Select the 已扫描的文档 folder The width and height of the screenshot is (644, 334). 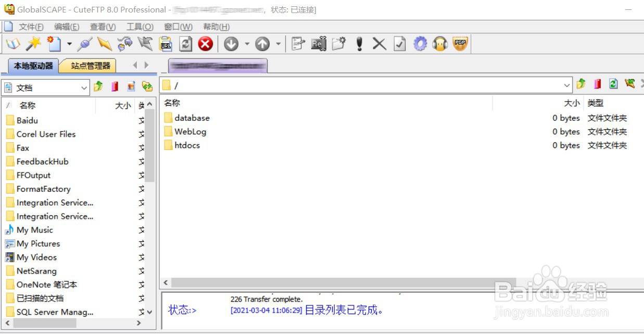point(35,298)
